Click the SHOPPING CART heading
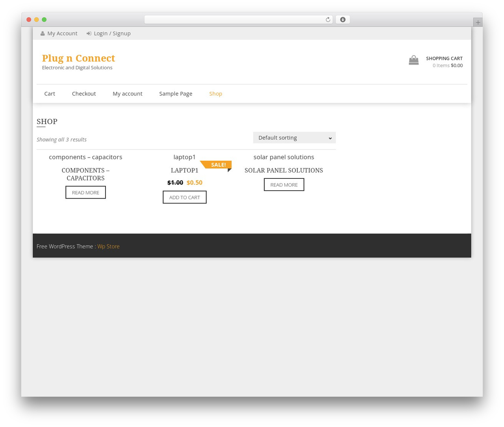This screenshot has height=427, width=504. point(444,58)
